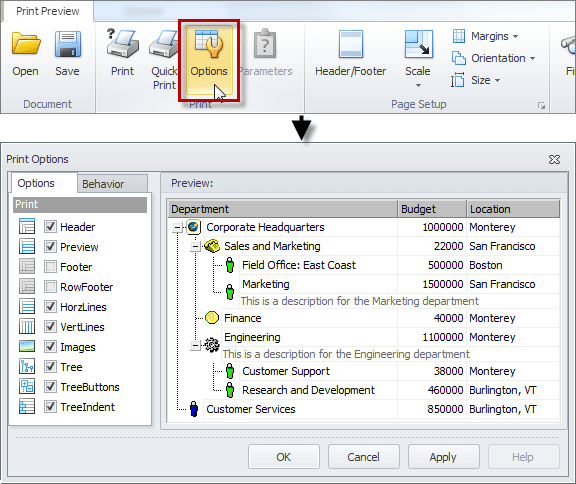Click the Apply button
Screen dimensions: 576x484
[443, 457]
